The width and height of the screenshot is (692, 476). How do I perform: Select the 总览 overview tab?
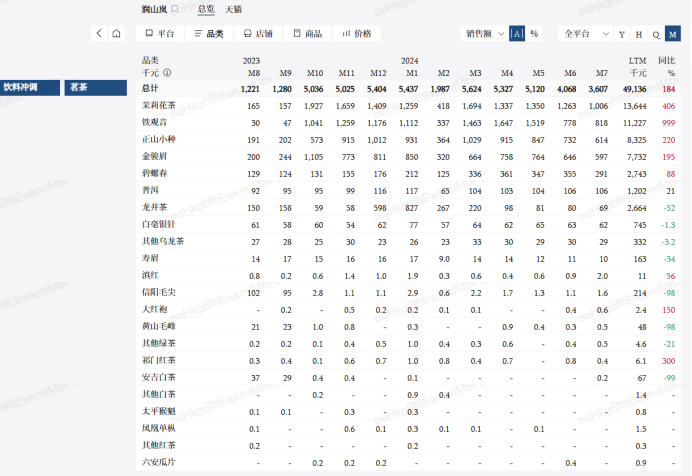[x=206, y=9]
